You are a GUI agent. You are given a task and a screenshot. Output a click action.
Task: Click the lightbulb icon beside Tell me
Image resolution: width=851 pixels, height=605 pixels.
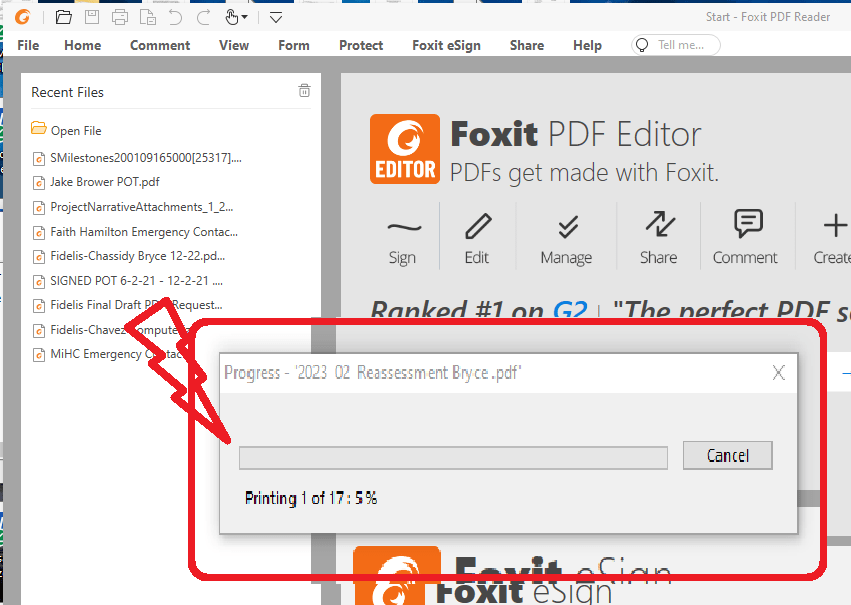click(x=642, y=45)
